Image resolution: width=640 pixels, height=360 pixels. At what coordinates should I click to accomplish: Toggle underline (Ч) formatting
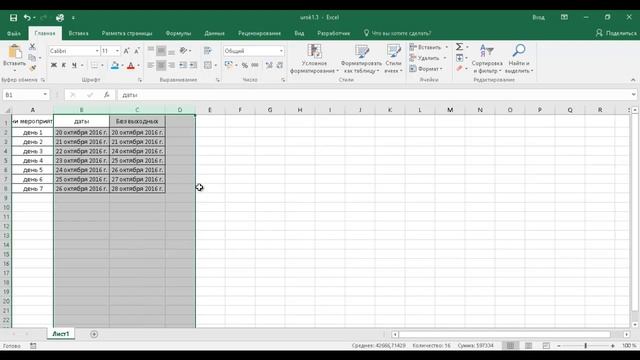(x=74, y=65)
